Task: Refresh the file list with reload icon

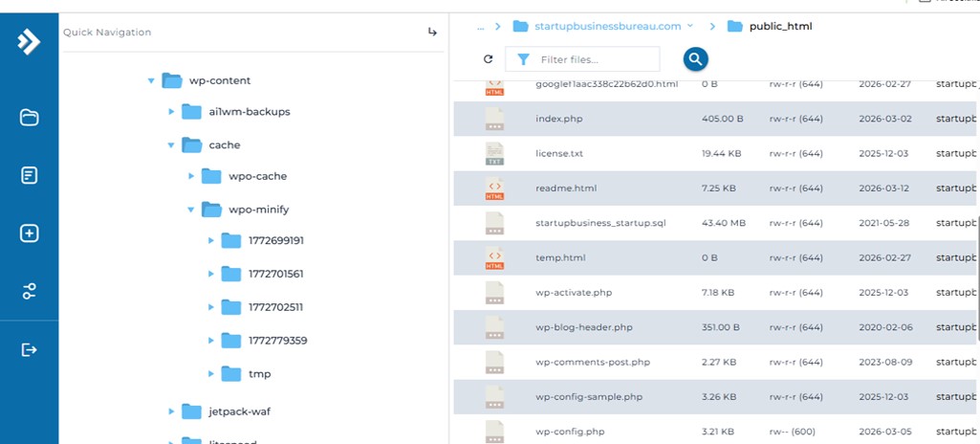Action: [x=489, y=59]
